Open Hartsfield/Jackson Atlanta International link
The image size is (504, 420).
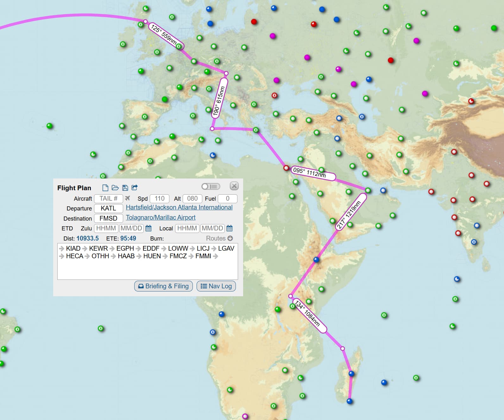tap(179, 207)
